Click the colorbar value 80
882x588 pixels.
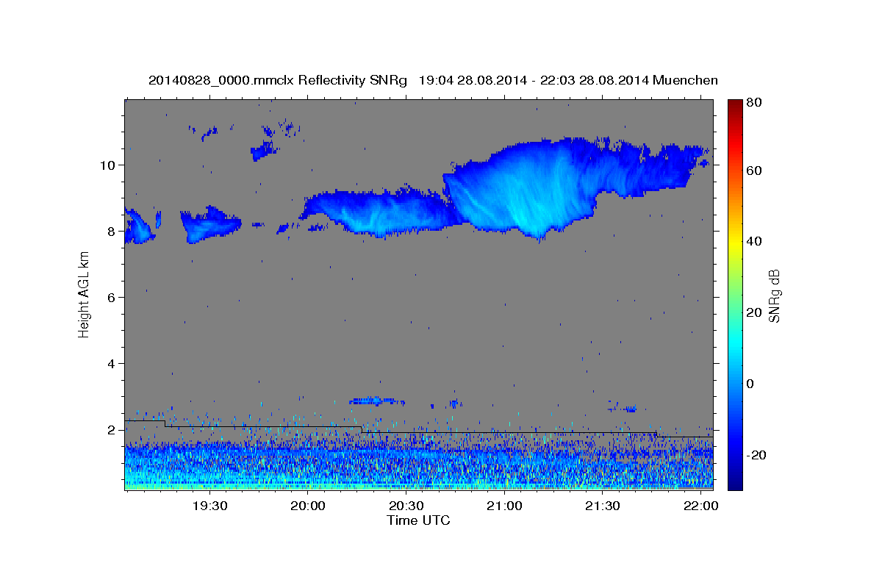pyautogui.click(x=754, y=102)
